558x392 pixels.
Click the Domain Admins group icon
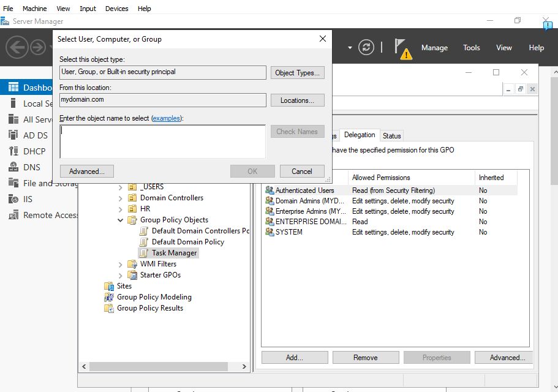pyautogui.click(x=270, y=201)
